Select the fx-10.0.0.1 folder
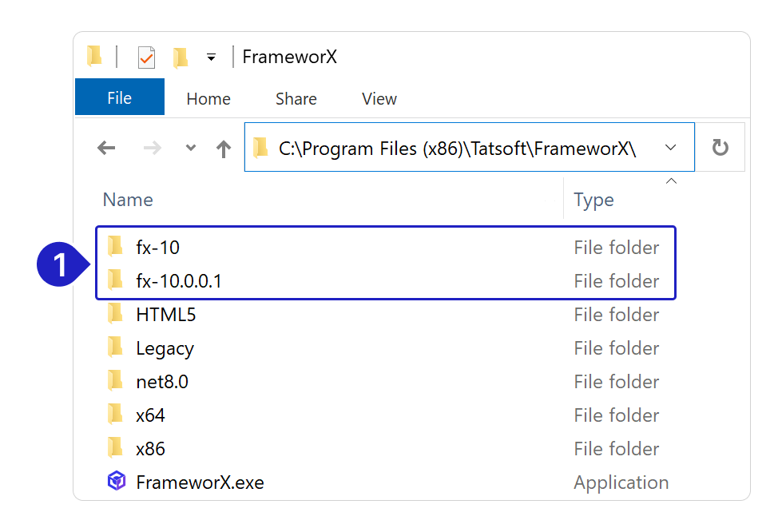 [179, 280]
